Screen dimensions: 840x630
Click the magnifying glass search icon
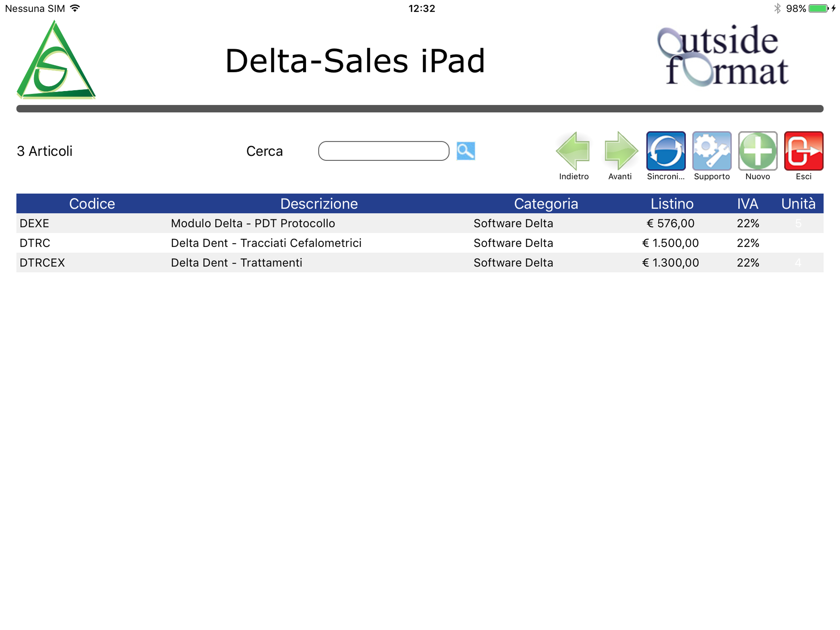(466, 151)
